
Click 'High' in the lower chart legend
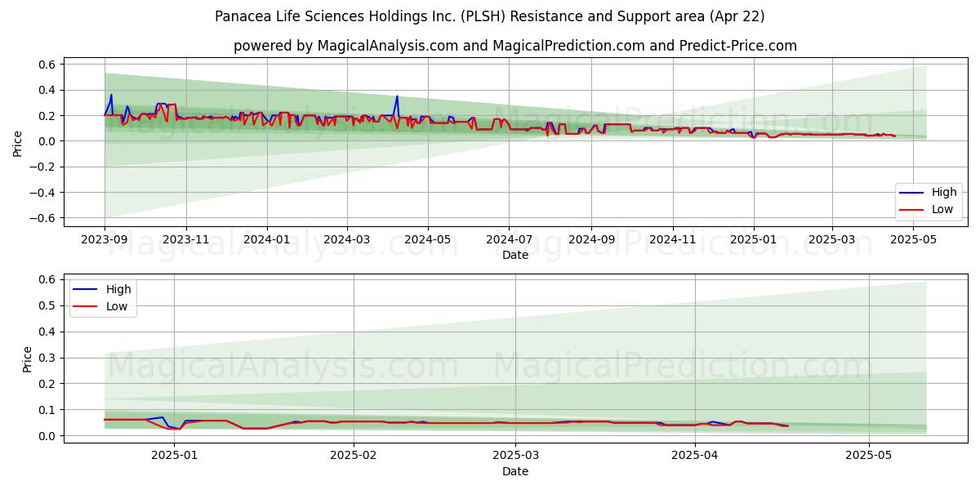(x=118, y=289)
